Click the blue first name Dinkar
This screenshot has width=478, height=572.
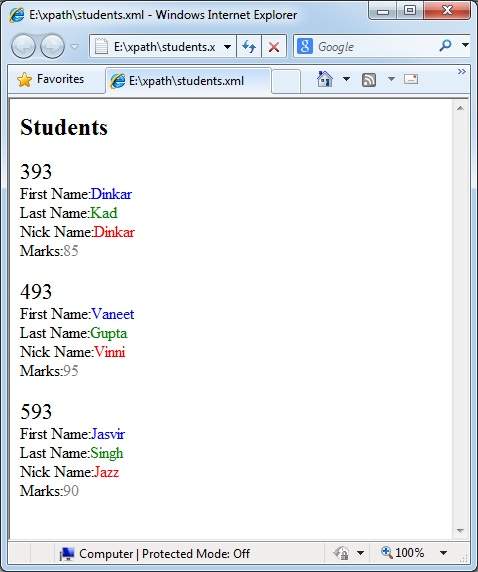(111, 194)
